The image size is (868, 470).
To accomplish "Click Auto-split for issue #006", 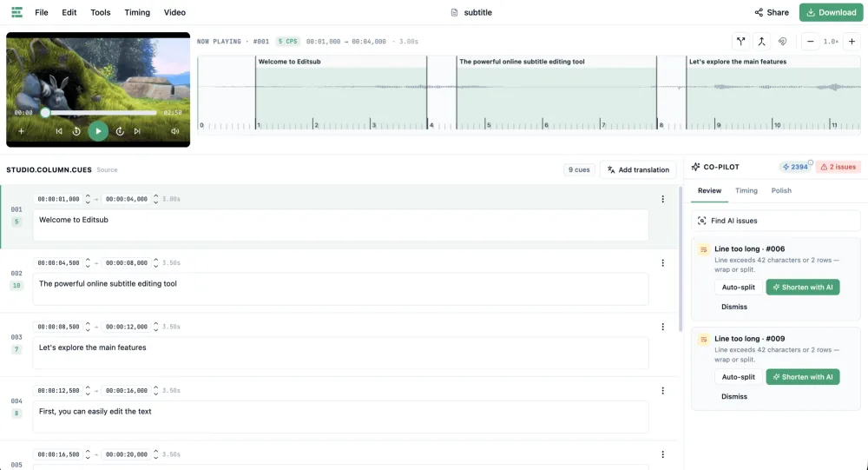I will click(738, 287).
